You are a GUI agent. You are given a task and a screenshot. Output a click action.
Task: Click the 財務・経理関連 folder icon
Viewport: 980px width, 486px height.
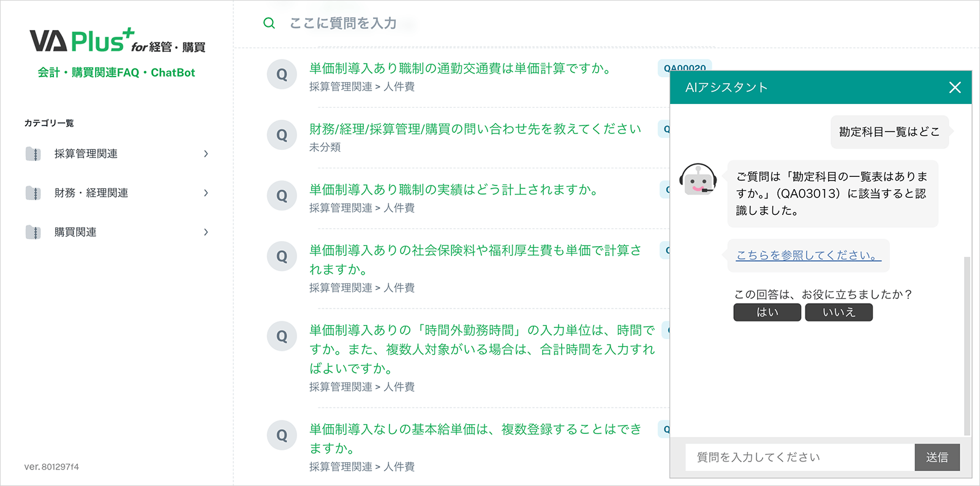click(x=33, y=193)
